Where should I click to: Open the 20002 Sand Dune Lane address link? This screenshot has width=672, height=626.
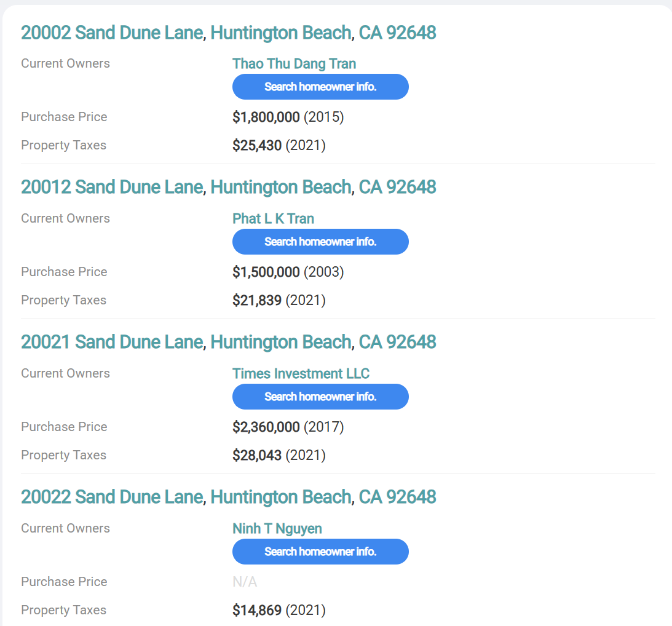click(112, 33)
